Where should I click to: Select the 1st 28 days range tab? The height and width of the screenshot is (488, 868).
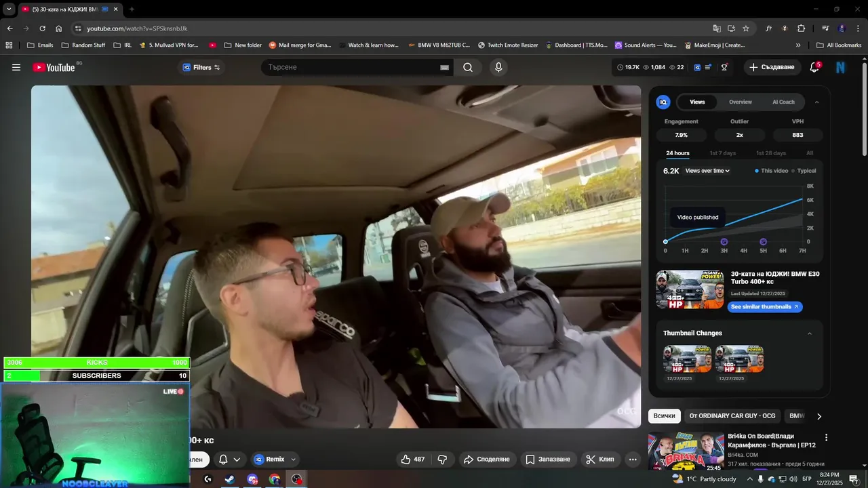pyautogui.click(x=771, y=153)
